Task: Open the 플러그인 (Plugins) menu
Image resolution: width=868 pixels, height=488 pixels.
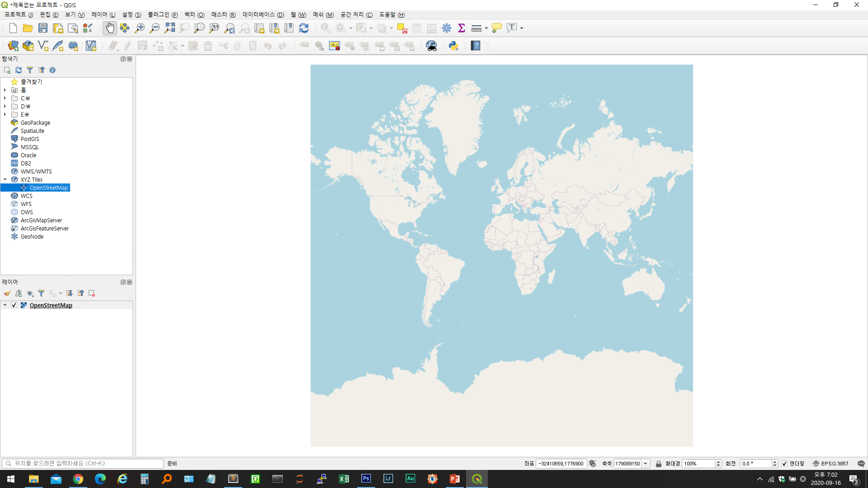Action: pyautogui.click(x=162, y=14)
